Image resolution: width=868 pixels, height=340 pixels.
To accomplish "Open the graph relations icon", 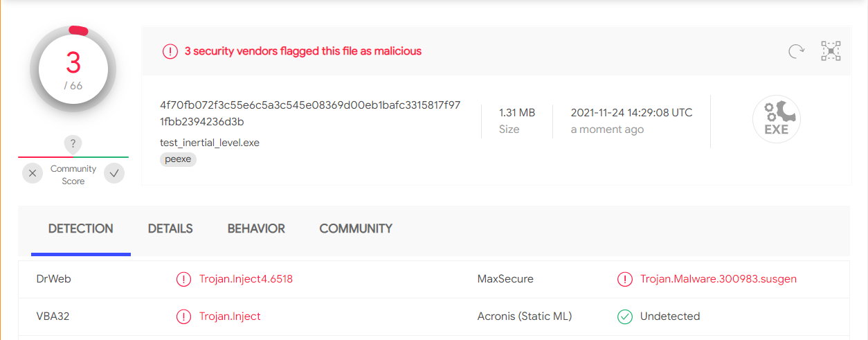I will pyautogui.click(x=831, y=51).
